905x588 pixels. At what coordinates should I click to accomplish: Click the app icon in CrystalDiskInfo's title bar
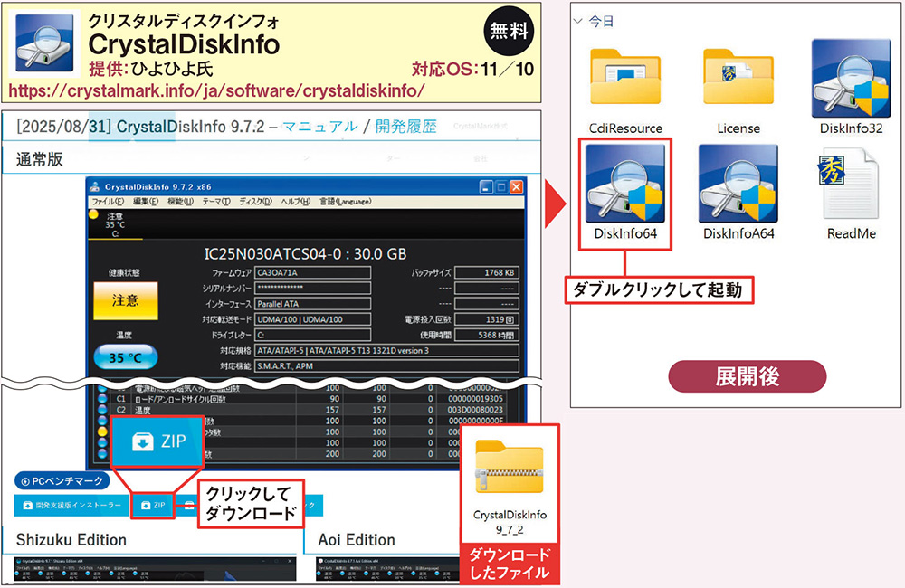pos(95,187)
